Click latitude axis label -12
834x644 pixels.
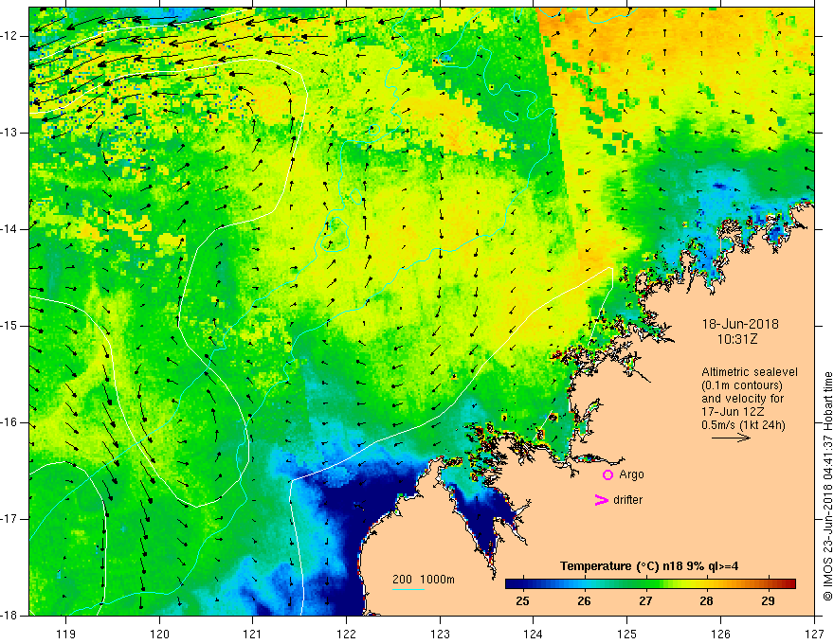[10, 36]
